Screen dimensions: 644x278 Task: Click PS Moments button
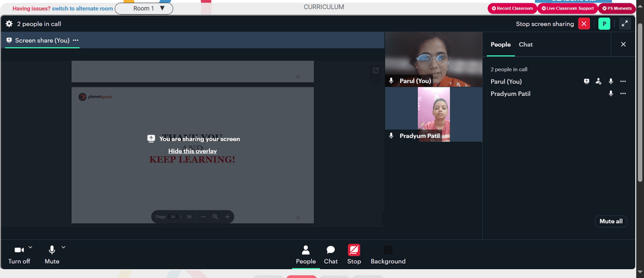(x=616, y=8)
